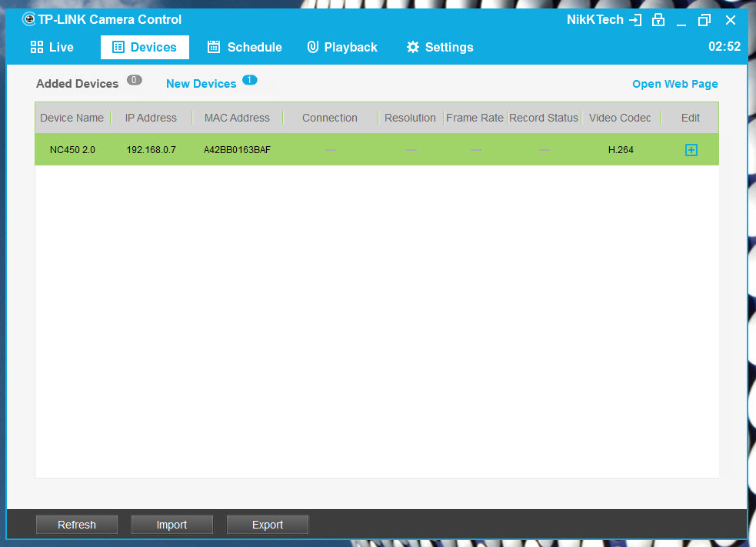This screenshot has height=547, width=756.
Task: Click the restore window icon
Action: [704, 20]
